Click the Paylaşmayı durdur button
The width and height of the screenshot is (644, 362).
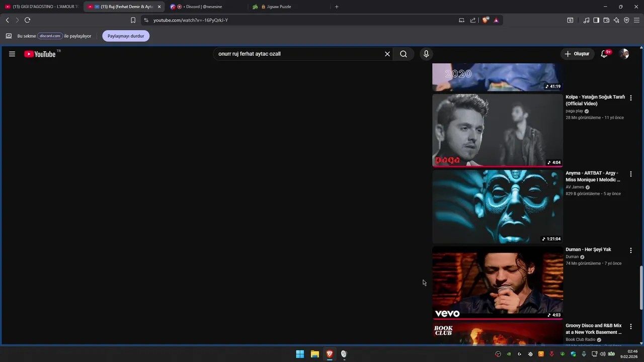tap(126, 36)
